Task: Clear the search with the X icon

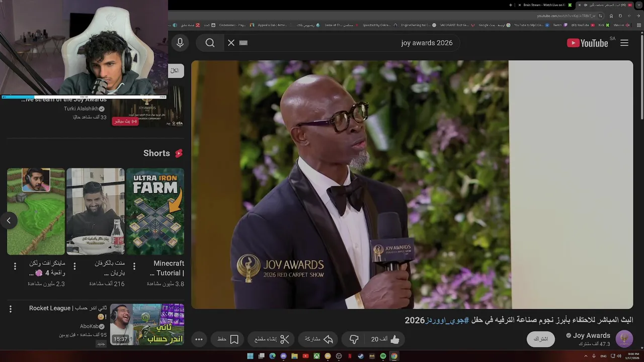Action: [x=231, y=43]
